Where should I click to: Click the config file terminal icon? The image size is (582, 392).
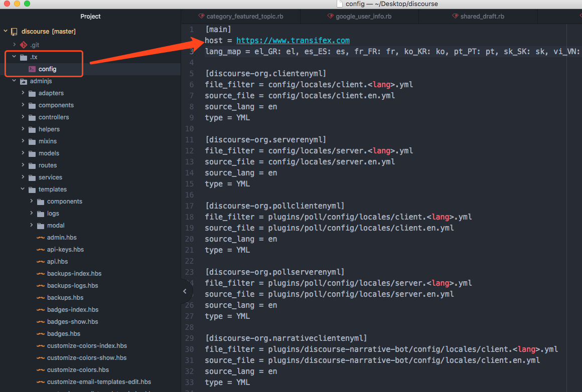32,69
